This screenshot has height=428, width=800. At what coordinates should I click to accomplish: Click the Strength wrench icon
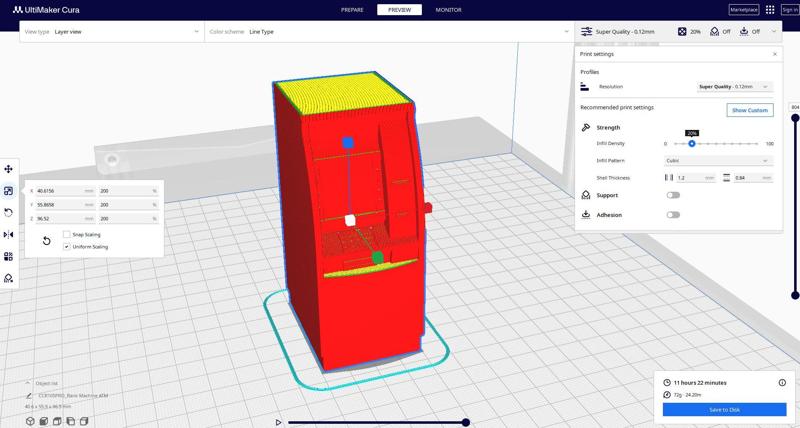(586, 128)
